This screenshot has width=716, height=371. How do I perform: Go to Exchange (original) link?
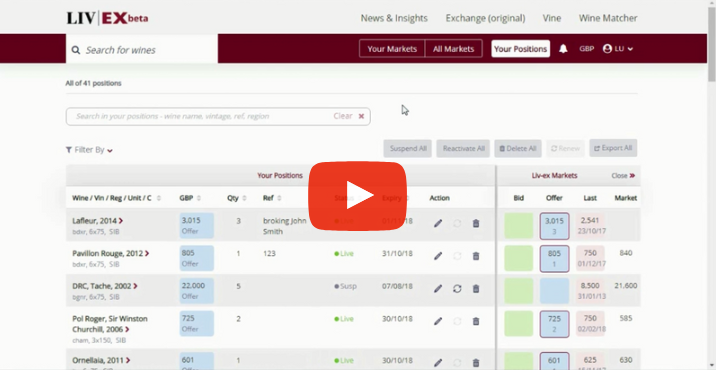pyautogui.click(x=485, y=18)
